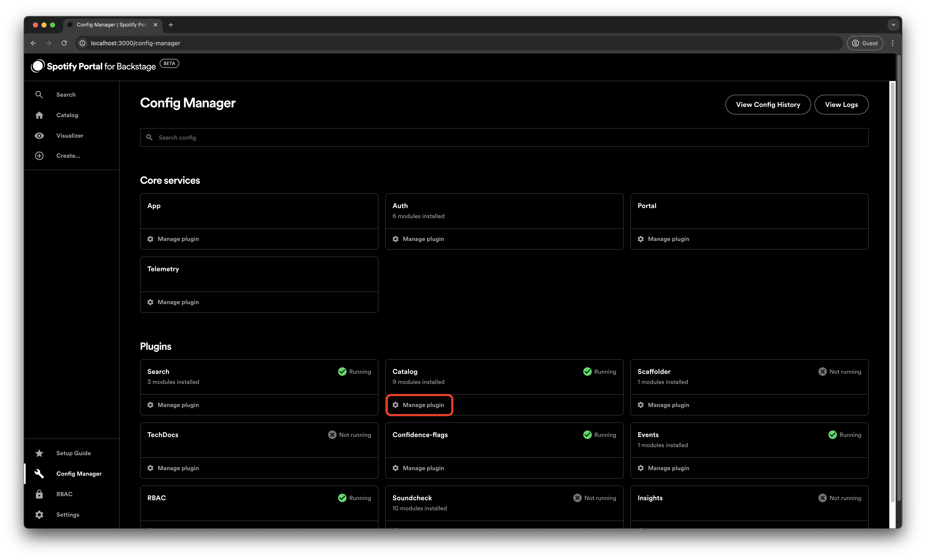Click '10 modules installed' on Soundcheck card
Image resolution: width=926 pixels, height=560 pixels.
(419, 508)
